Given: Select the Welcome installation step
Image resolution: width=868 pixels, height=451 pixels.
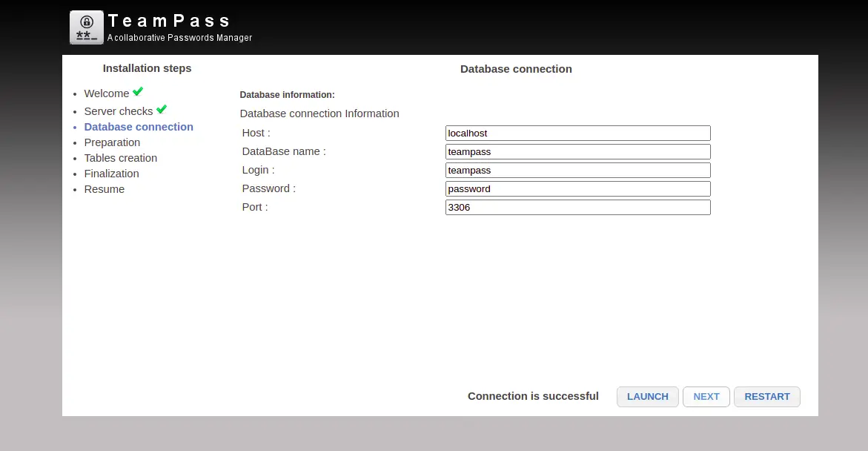Looking at the screenshot, I should [x=106, y=93].
